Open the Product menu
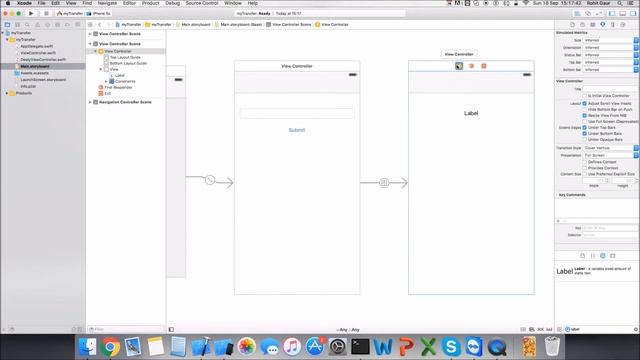The height and width of the screenshot is (360, 640). [150, 3]
